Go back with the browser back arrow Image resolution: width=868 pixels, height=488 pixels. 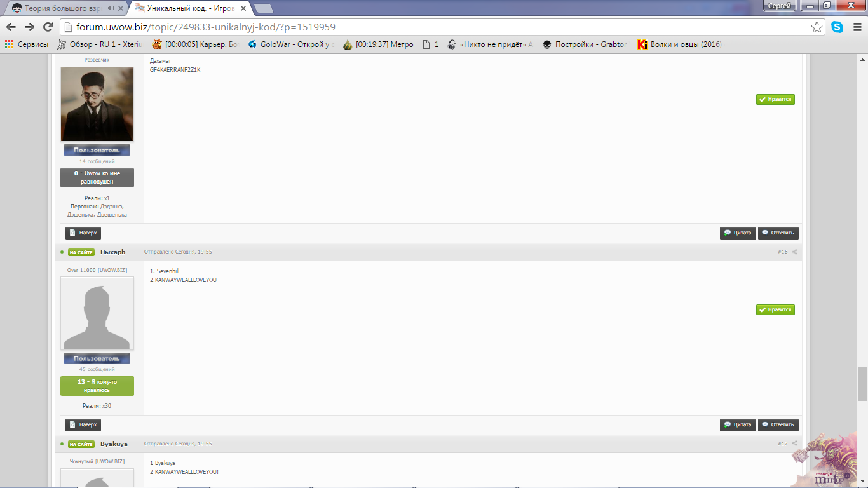(11, 27)
